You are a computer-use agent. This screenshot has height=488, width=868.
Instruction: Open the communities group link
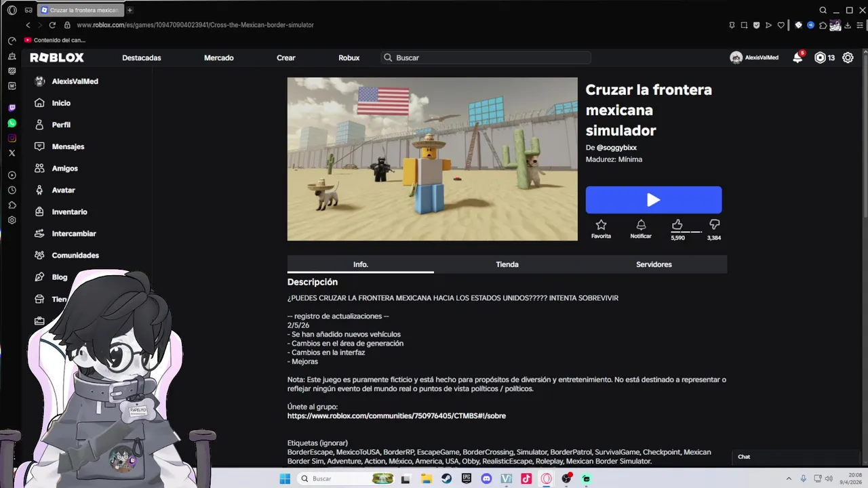(397, 415)
